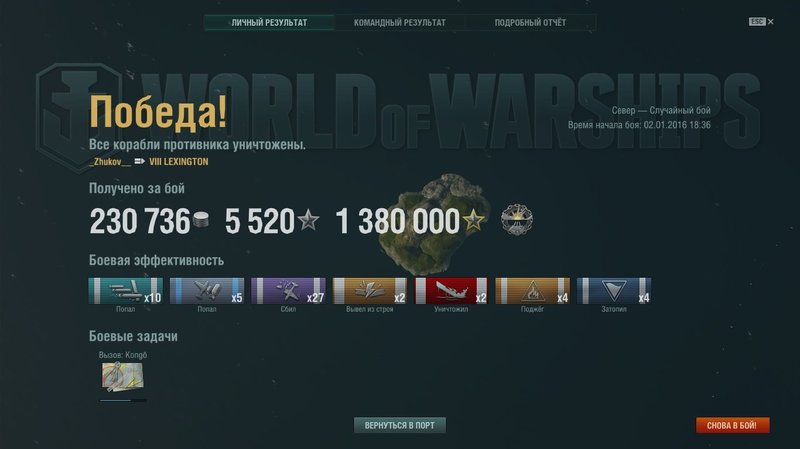Click the Затопил flooding ribbon x4
Viewport: 800px width, 449px height.
(614, 291)
